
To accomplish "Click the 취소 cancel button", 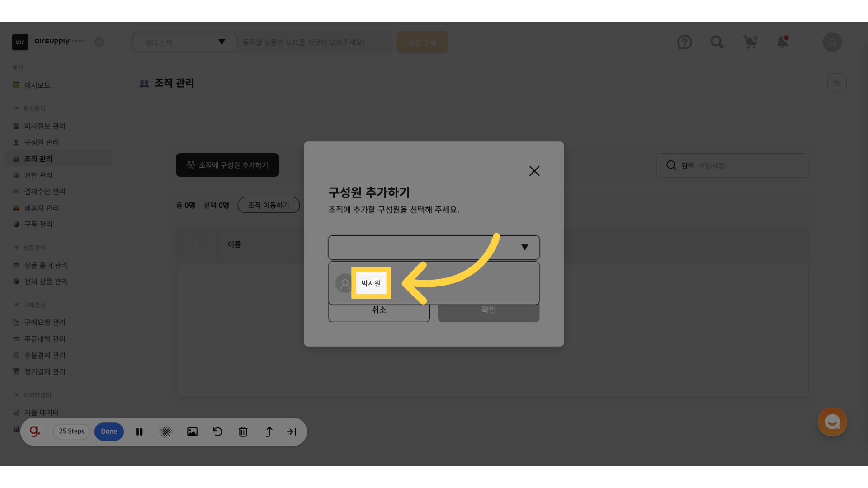I will tap(379, 312).
